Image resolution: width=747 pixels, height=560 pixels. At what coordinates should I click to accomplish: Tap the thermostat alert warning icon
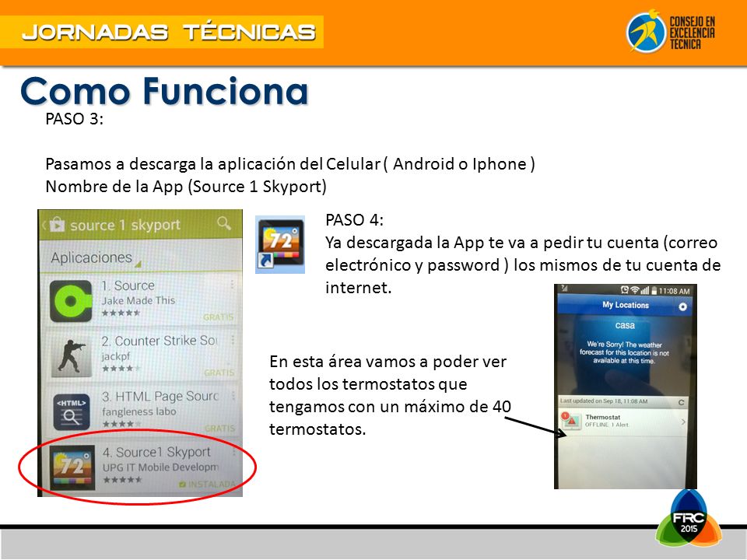[x=570, y=421]
